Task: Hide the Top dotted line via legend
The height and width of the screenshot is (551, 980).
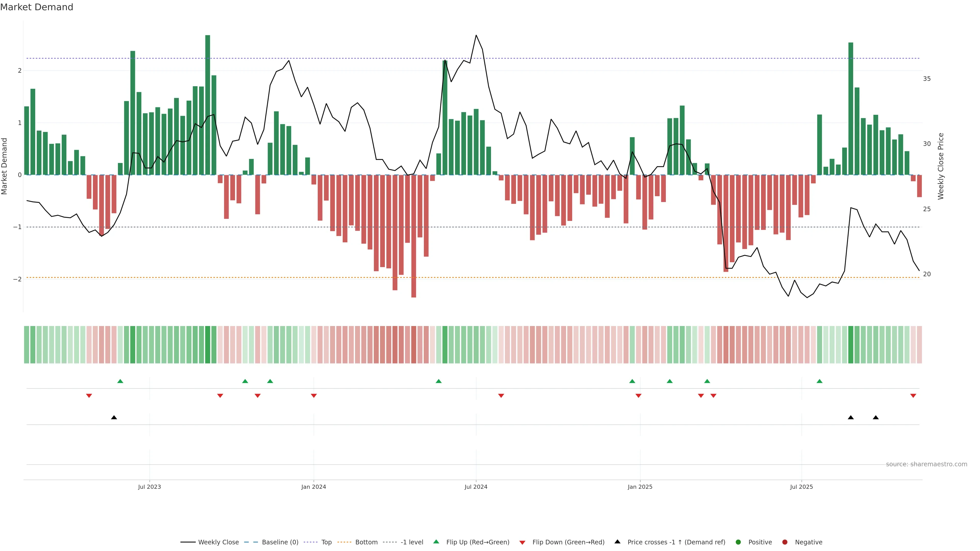Action: click(326, 542)
